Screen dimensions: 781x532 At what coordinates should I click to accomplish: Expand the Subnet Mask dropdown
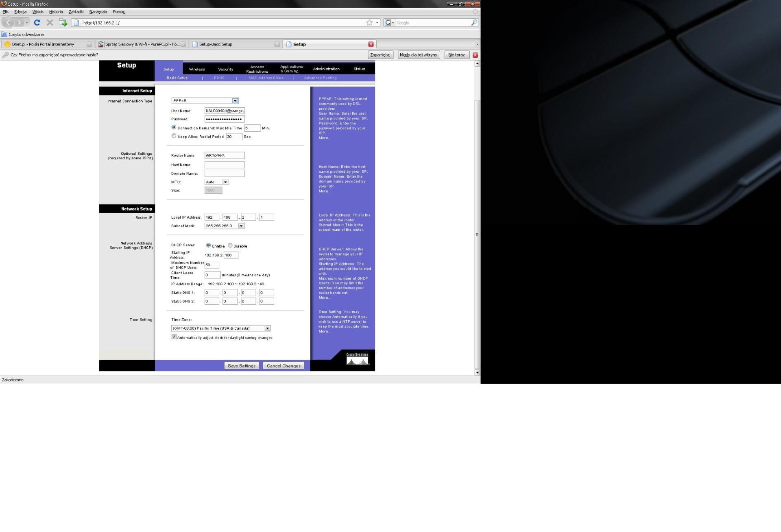tap(241, 226)
